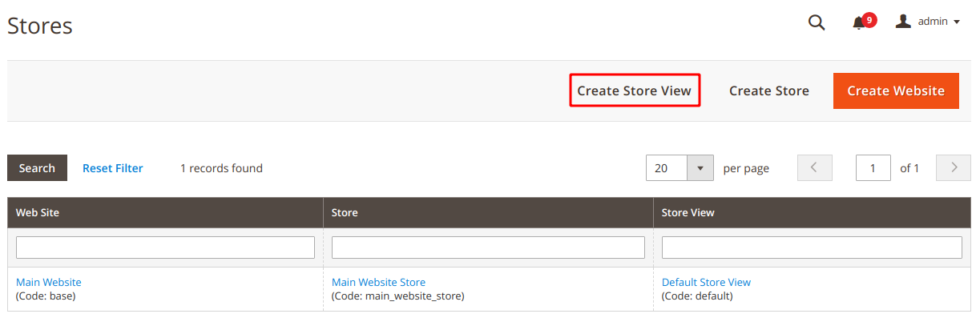Open the Main Website link
Image resolution: width=980 pixels, height=334 pixels.
coord(49,282)
